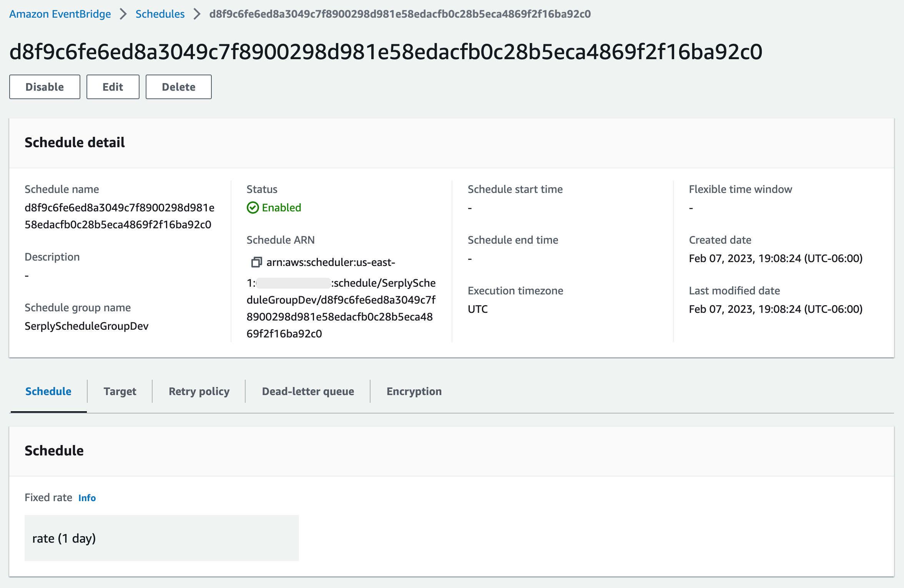The height and width of the screenshot is (588, 904).
Task: Click the current schedule ID breadcrumb text
Action: [400, 14]
